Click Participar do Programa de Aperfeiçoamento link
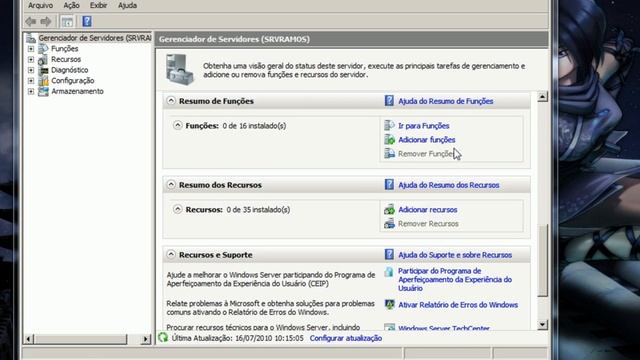 [455, 280]
